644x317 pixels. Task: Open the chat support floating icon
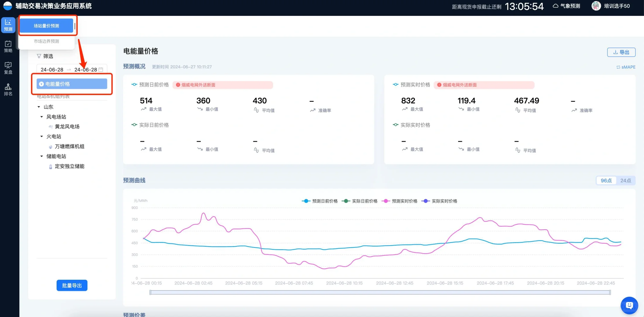[x=629, y=306]
